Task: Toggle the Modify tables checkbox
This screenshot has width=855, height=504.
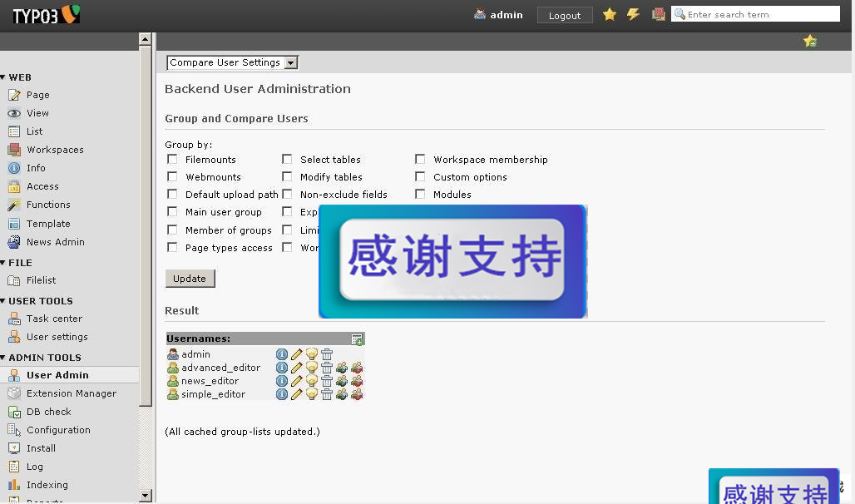Action: (x=287, y=176)
